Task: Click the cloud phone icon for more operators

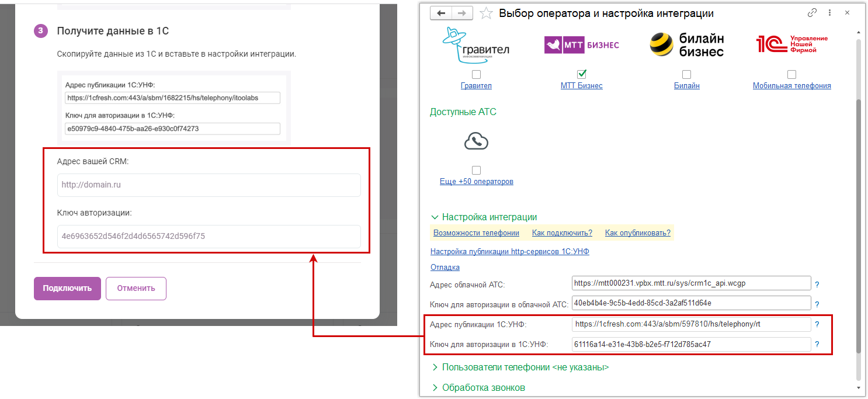Action: click(476, 141)
